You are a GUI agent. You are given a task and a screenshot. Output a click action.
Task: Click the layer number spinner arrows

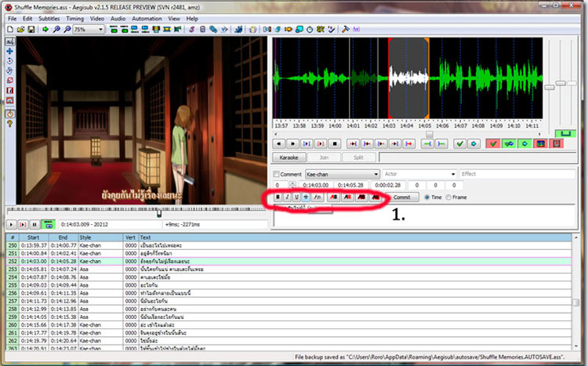tap(292, 185)
